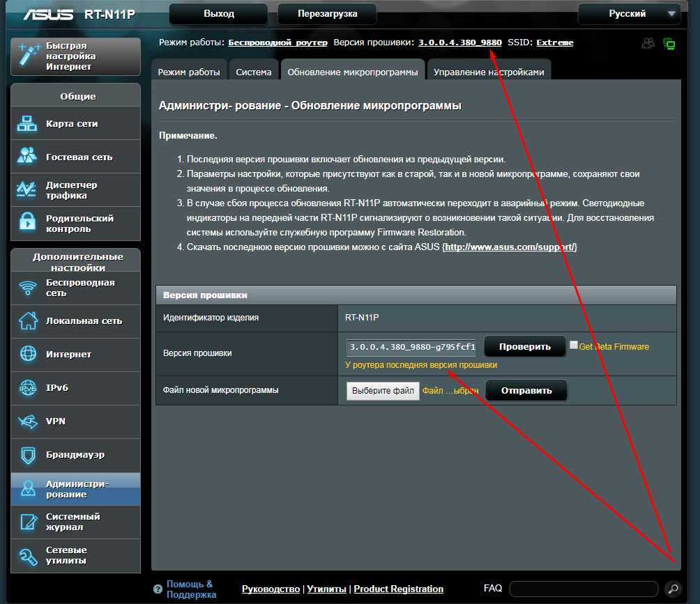
Task: Open the Беспроводной роутер mode link
Action: click(277, 42)
